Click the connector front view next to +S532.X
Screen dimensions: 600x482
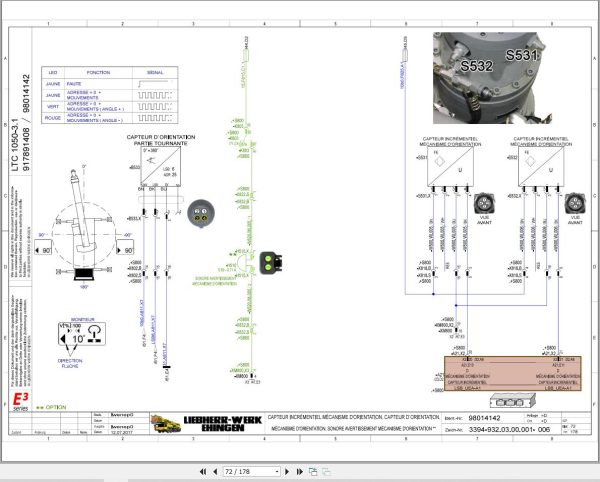click(x=575, y=204)
